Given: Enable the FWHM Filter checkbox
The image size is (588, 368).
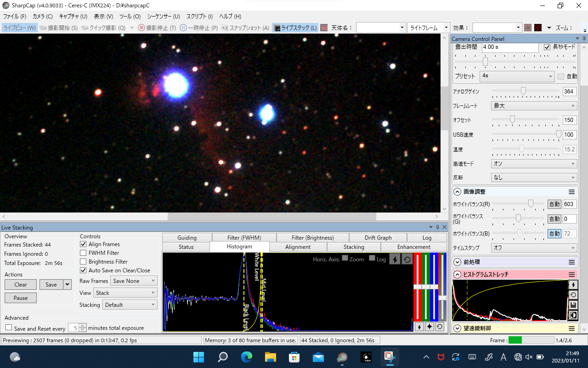Looking at the screenshot, I should tap(83, 253).
